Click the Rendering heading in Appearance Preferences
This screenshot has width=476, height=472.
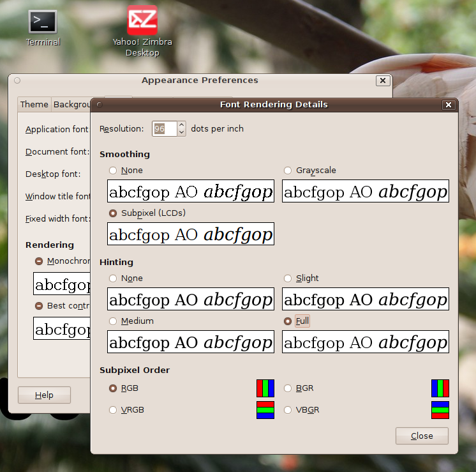click(50, 245)
